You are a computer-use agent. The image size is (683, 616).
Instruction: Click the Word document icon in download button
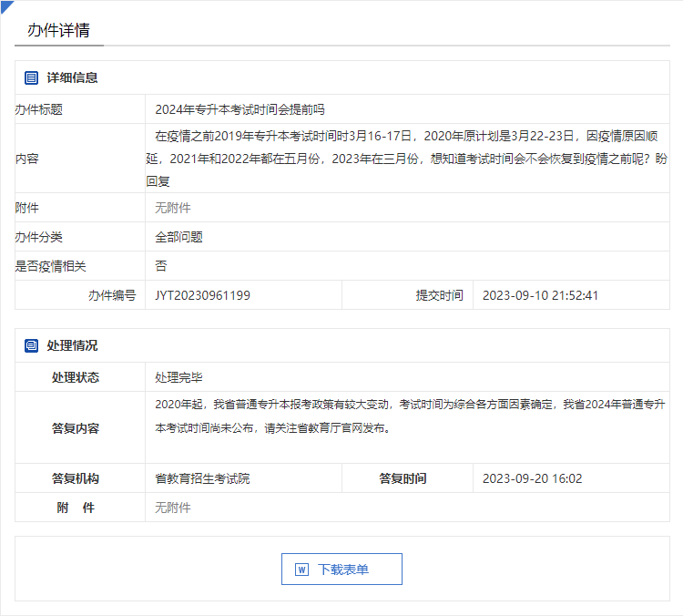[x=302, y=570]
